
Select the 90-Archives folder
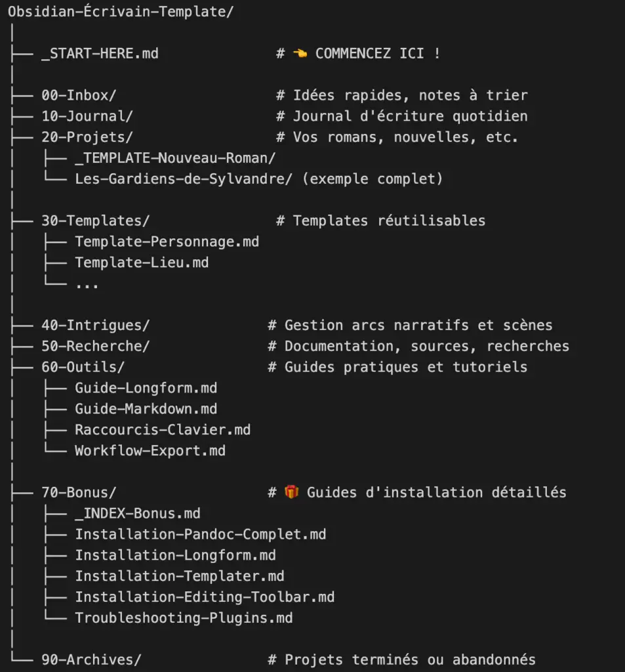point(91,660)
